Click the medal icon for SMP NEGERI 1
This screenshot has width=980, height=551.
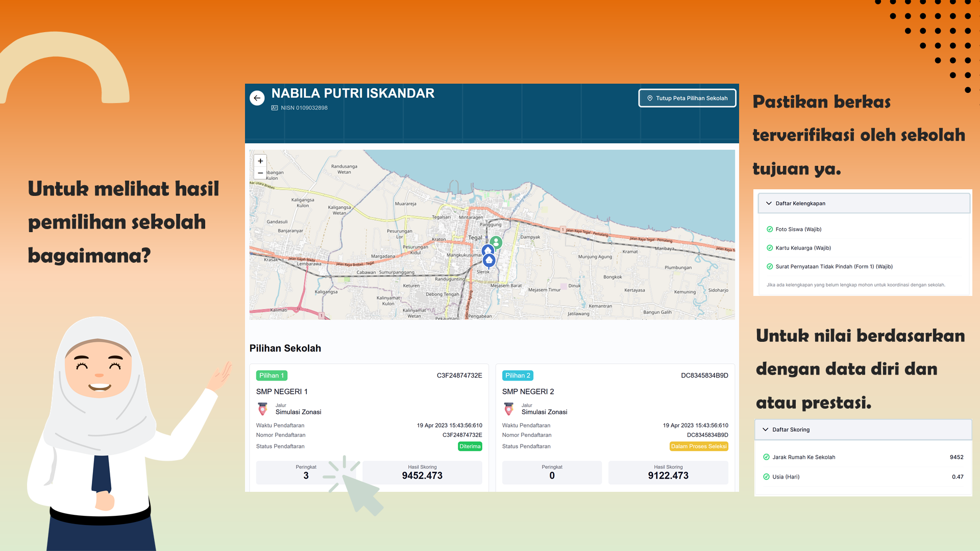pyautogui.click(x=263, y=409)
